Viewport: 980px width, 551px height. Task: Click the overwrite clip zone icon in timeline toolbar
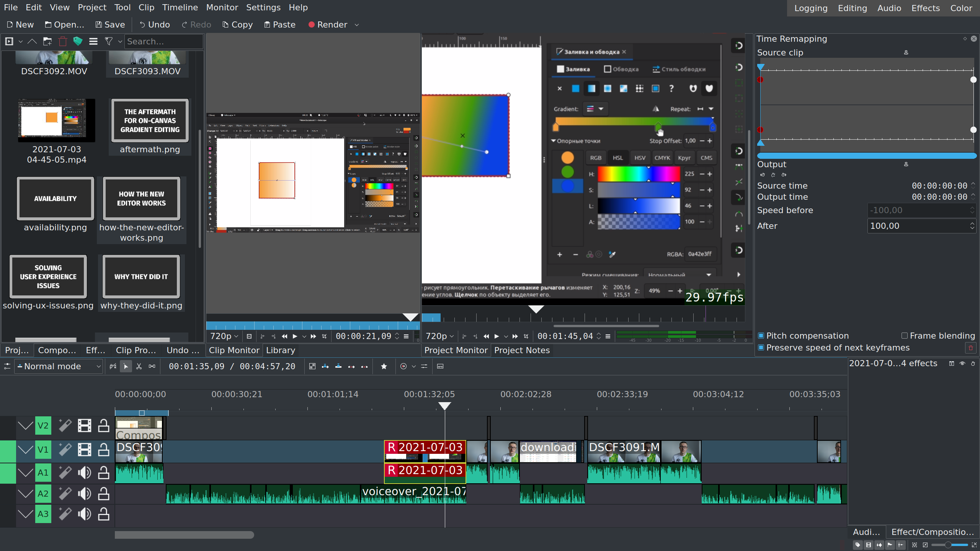(x=338, y=366)
